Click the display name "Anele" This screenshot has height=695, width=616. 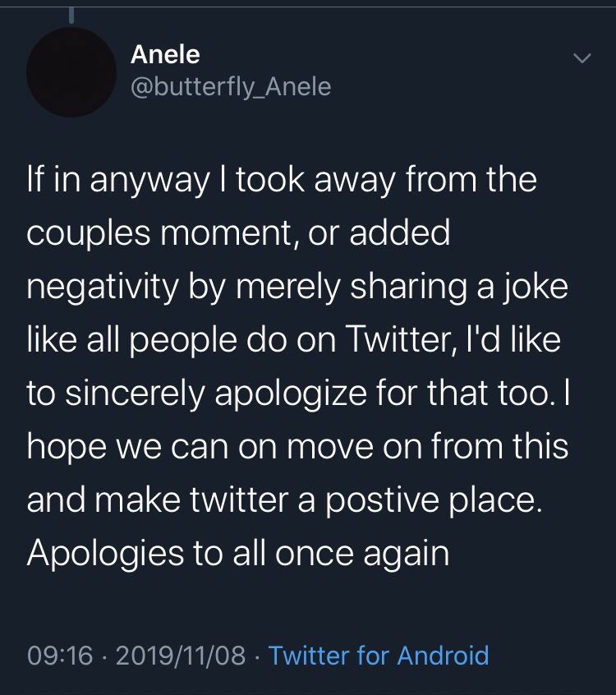[x=165, y=55]
